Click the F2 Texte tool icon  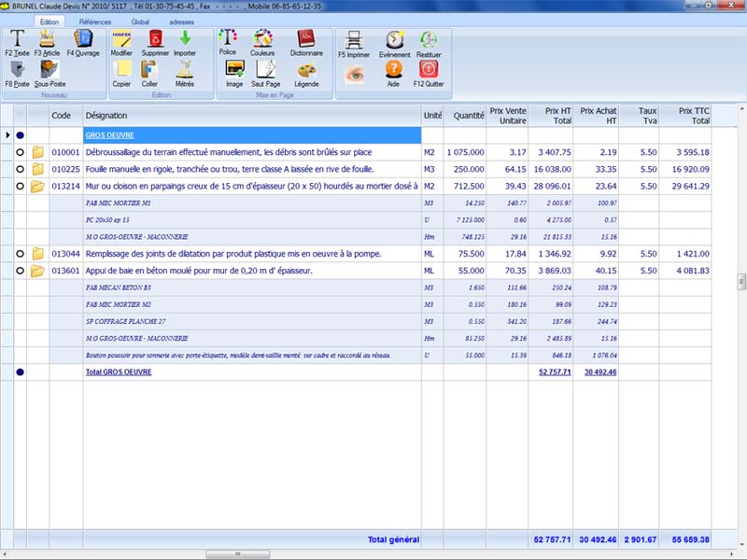17,39
